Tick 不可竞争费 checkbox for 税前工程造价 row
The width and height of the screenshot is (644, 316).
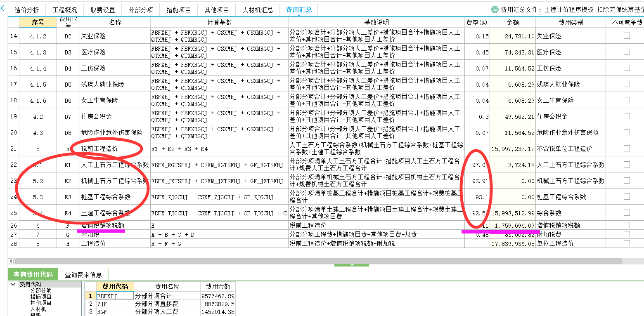627,149
